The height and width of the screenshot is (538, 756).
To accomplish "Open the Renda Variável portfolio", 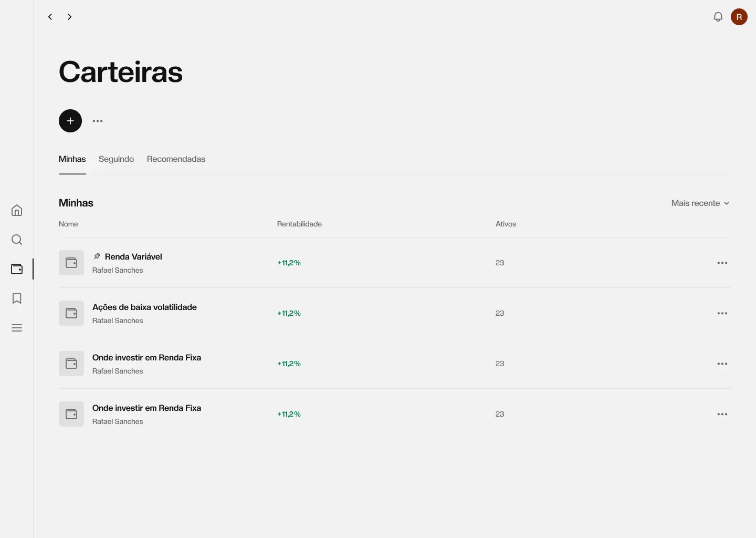I will 133,257.
